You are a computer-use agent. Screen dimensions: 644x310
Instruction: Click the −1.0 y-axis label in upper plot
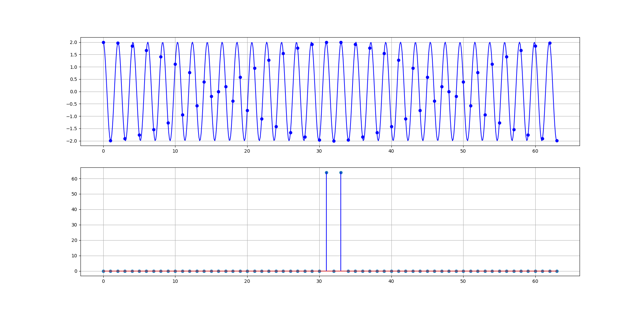pos(71,116)
